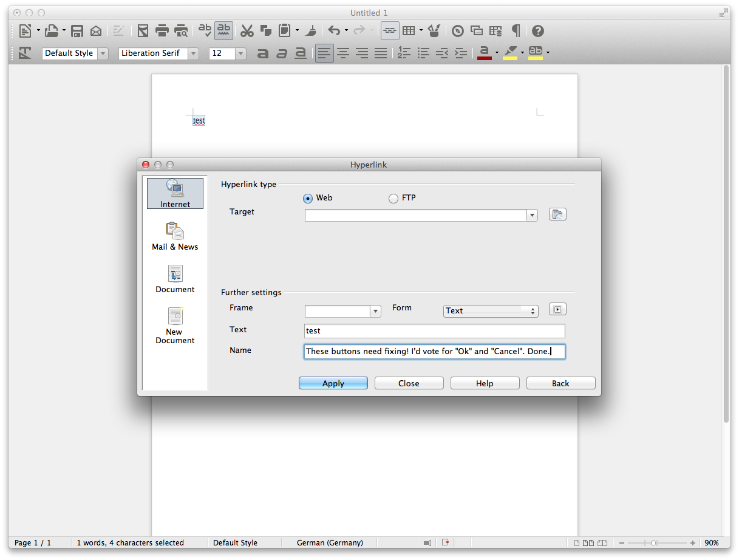Expand the Target URL dropdown
739x560 pixels.
tap(533, 215)
